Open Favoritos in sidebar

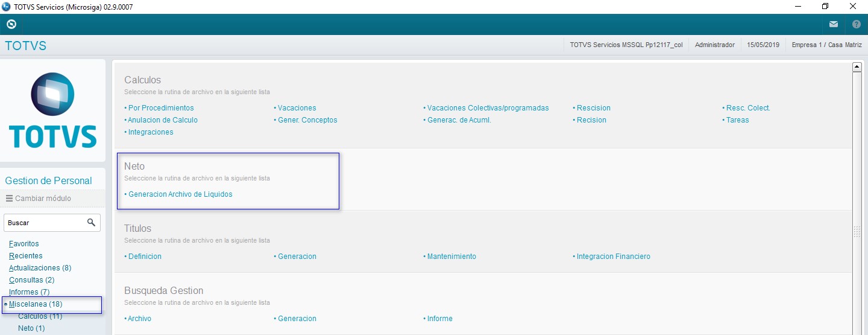pos(24,244)
